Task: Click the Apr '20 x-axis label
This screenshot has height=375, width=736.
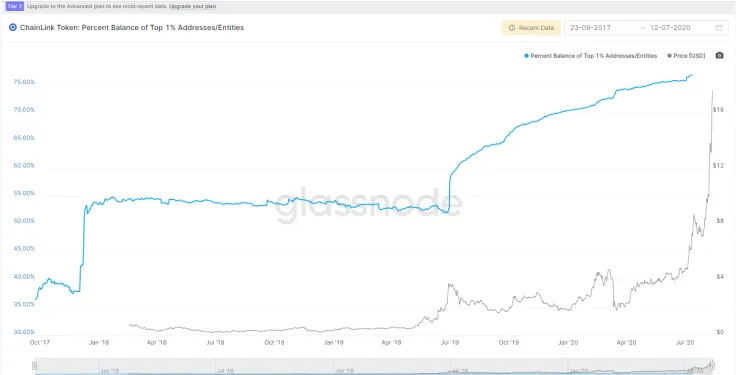Action: coord(627,343)
